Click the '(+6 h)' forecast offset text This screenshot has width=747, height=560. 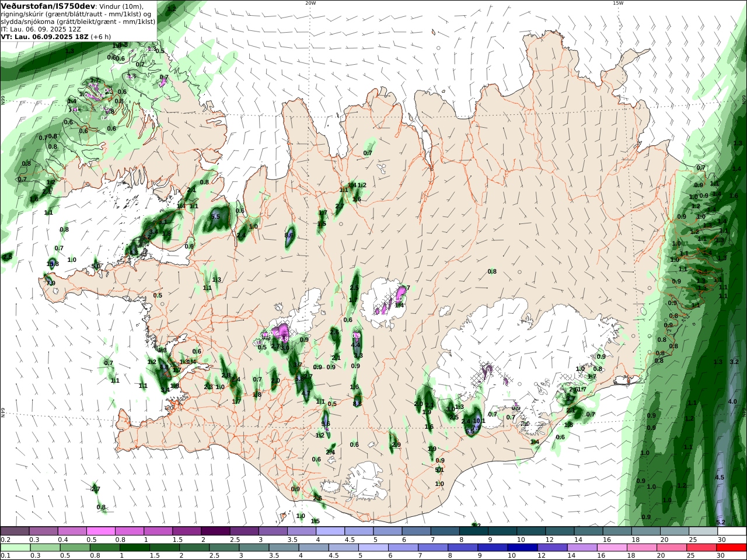(x=101, y=36)
